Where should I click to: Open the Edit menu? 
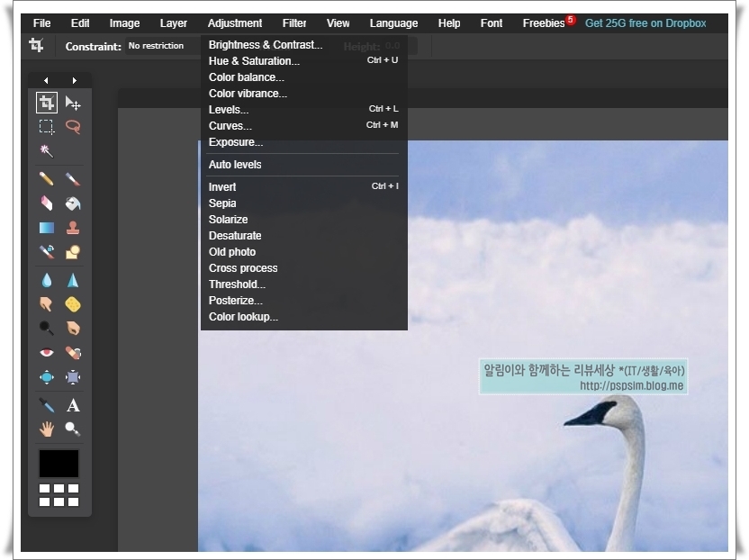[x=80, y=23]
